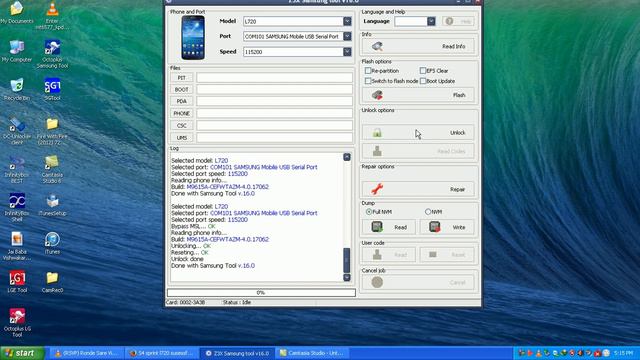Click 'Unlock done' log line

187,259
